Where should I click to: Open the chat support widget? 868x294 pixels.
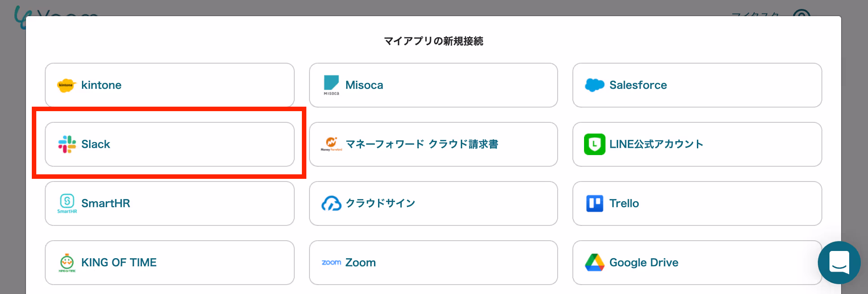tap(839, 263)
